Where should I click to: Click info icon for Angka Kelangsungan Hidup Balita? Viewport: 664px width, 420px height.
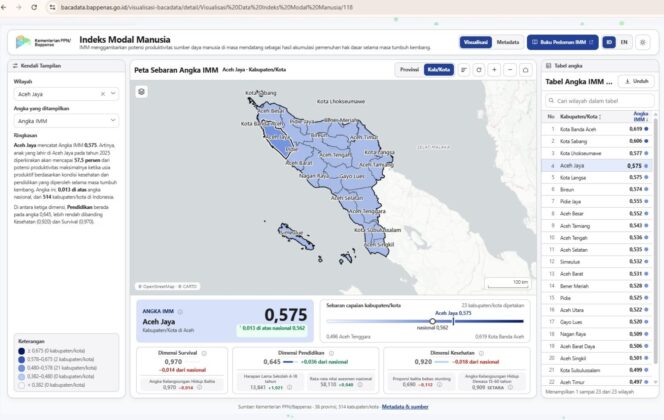coord(199,387)
